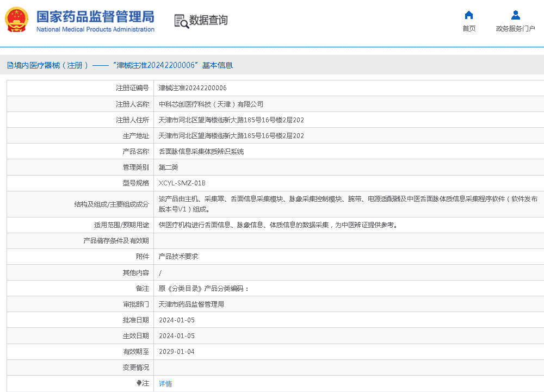Click the small document icon before 境内医疗器械
Image resolution: width=544 pixels, height=392 pixels.
(10, 65)
